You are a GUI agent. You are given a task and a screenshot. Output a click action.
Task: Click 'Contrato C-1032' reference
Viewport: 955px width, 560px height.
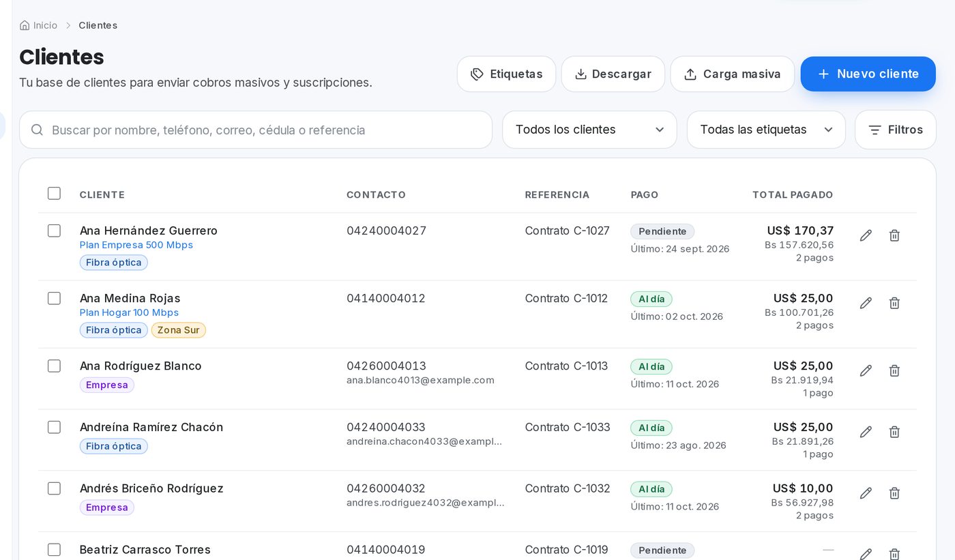pos(567,488)
